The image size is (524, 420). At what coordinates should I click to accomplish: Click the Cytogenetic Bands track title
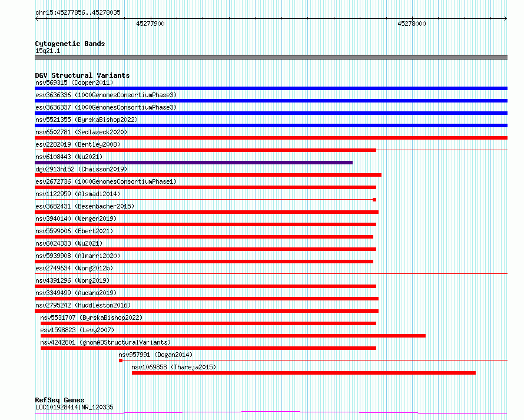tap(70, 44)
